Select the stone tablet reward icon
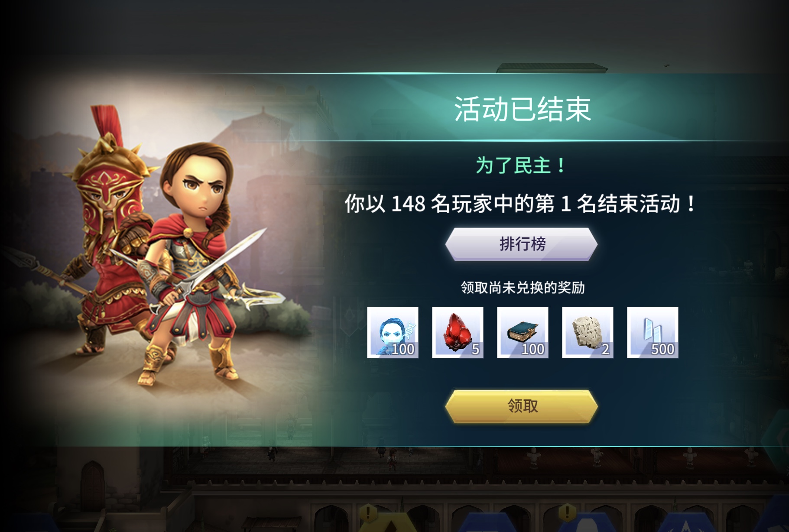 pyautogui.click(x=588, y=332)
